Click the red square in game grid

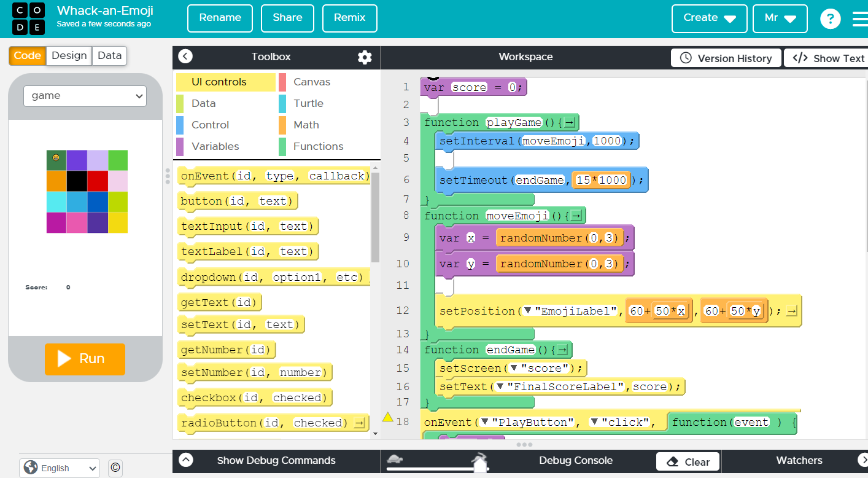point(98,181)
